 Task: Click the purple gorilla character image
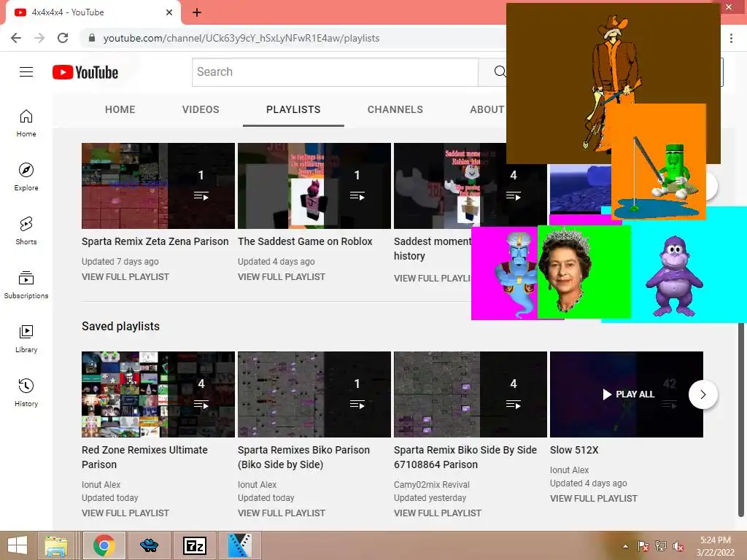pos(674,275)
